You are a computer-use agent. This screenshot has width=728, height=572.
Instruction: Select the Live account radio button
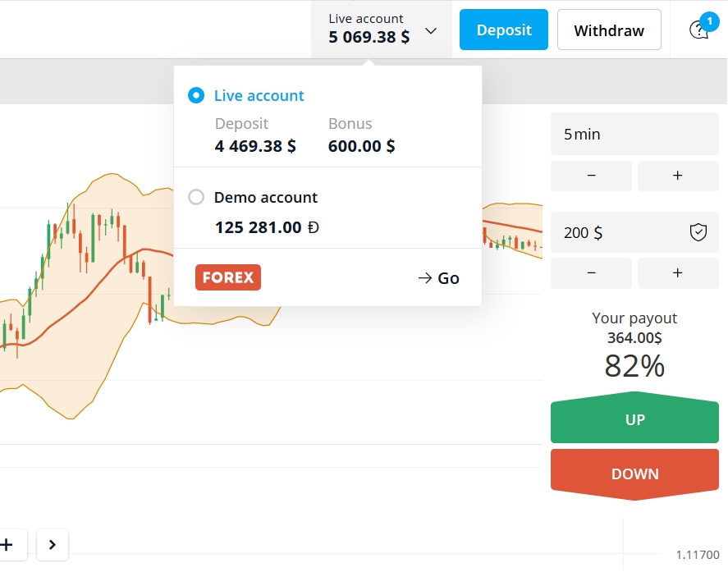(x=196, y=95)
